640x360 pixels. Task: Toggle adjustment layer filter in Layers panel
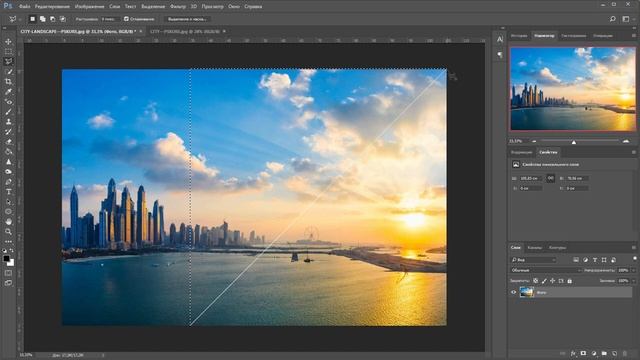click(585, 260)
